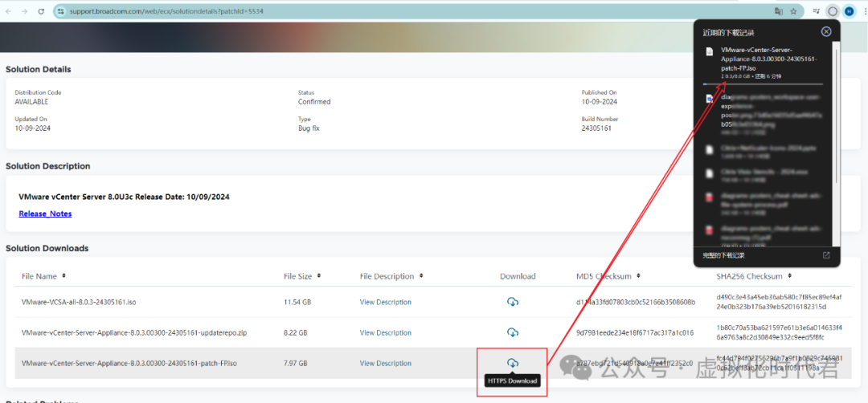Select file name VMware-VCSA-all-8.0.3-24305161.iso
Image resolution: width=868 pixels, height=403 pixels.
point(79,303)
